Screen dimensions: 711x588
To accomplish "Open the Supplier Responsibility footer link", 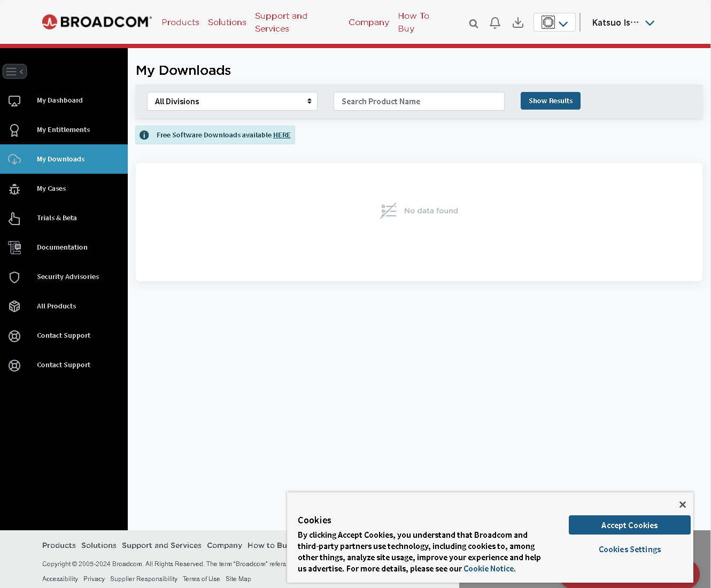I will pyautogui.click(x=144, y=579).
